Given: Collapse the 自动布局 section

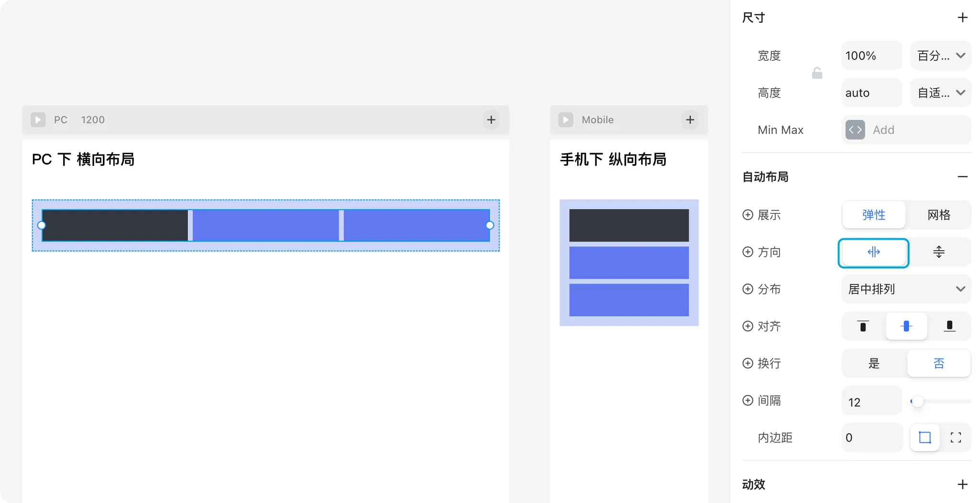Looking at the screenshot, I should click(x=962, y=177).
